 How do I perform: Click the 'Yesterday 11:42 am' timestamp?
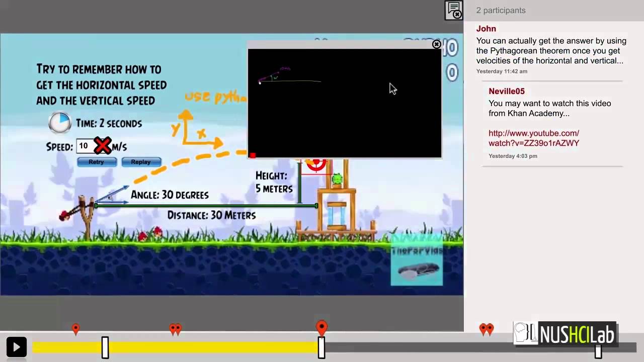[502, 71]
